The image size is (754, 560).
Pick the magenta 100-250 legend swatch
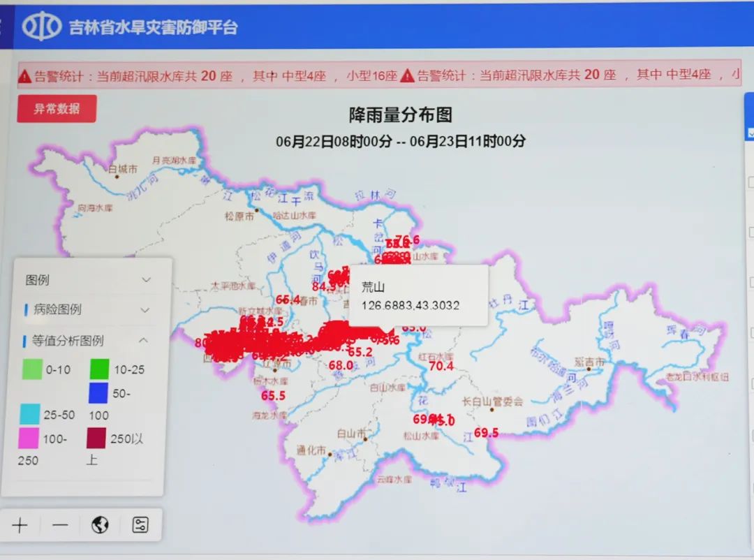pos(30,438)
